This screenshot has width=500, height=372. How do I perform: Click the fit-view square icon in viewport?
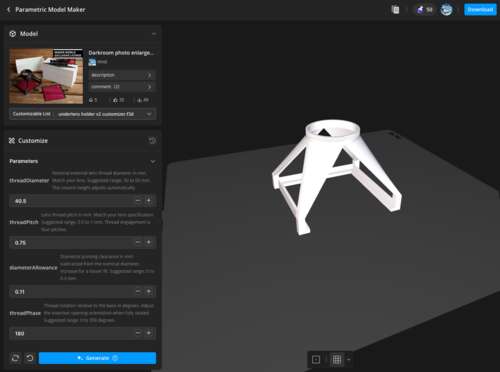pyautogui.click(x=316, y=359)
